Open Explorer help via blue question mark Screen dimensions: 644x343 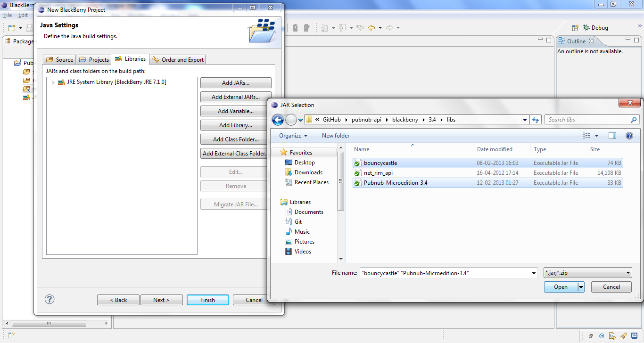point(628,135)
